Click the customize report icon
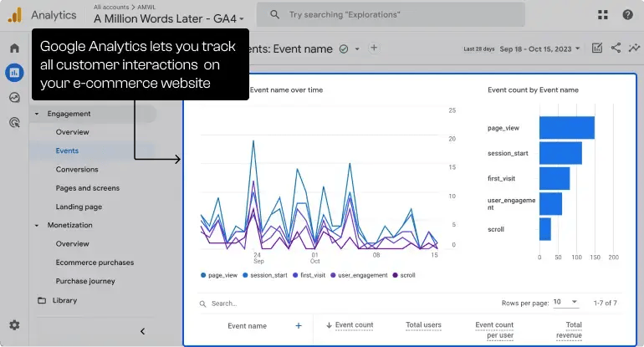644x347 pixels. (597, 48)
